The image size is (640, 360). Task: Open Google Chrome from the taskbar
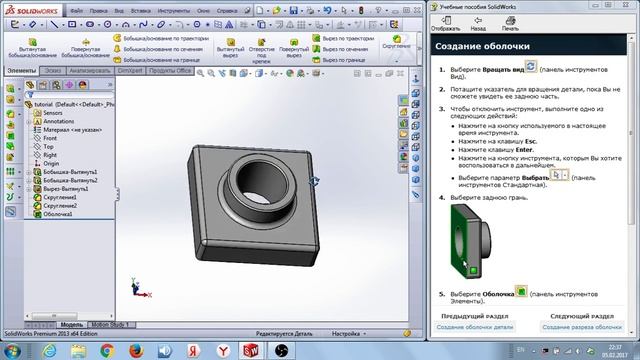click(107, 351)
